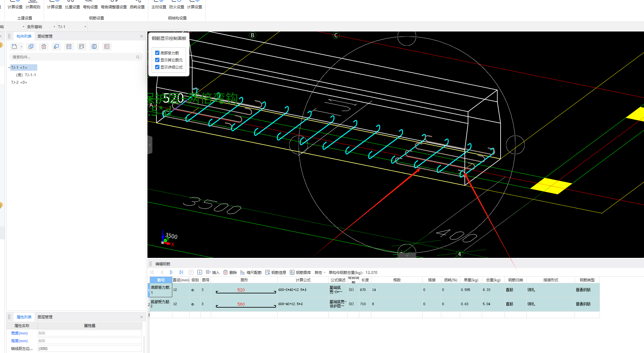
Task: Click the XYZ axis orientation gizmo
Action: tap(167, 239)
